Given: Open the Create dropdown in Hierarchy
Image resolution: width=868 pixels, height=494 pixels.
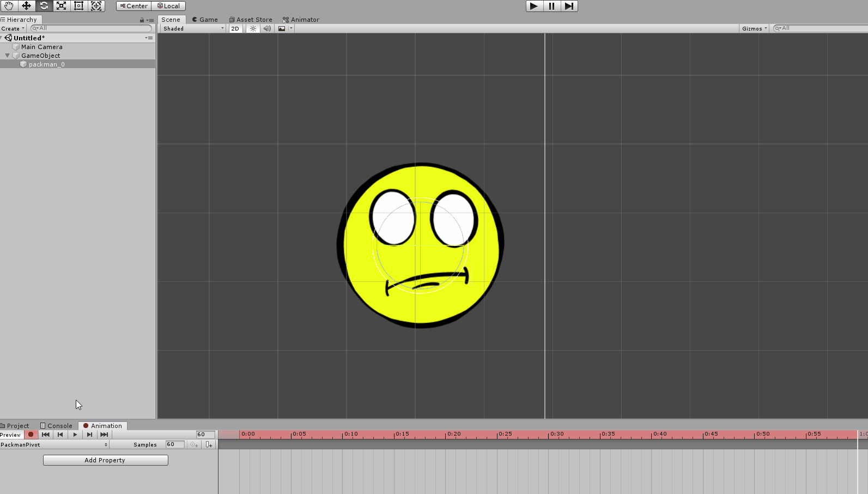Looking at the screenshot, I should click(13, 28).
